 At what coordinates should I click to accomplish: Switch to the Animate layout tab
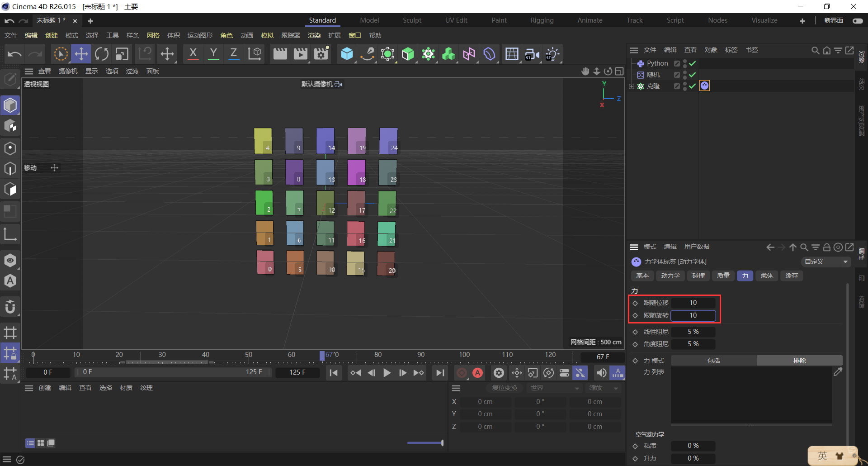click(x=590, y=20)
